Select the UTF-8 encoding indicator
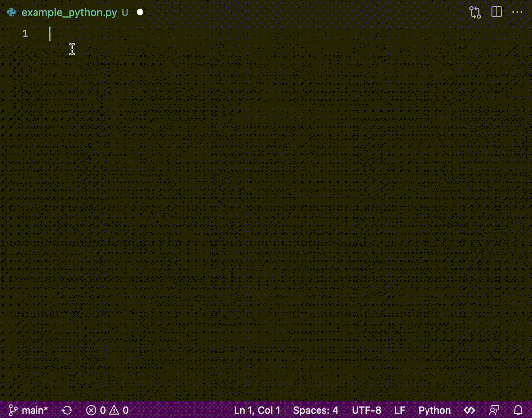The height and width of the screenshot is (418, 532). click(366, 410)
